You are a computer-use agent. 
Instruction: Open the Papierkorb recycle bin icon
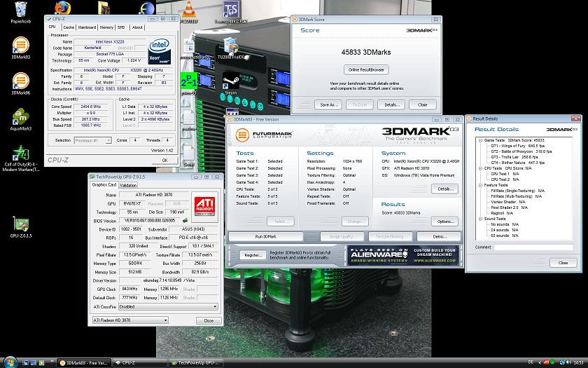click(20, 13)
